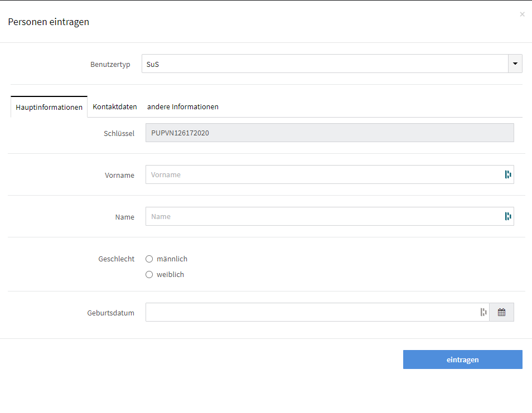Image resolution: width=532 pixels, height=413 pixels.
Task: Focus the Name input field
Action: (x=330, y=216)
